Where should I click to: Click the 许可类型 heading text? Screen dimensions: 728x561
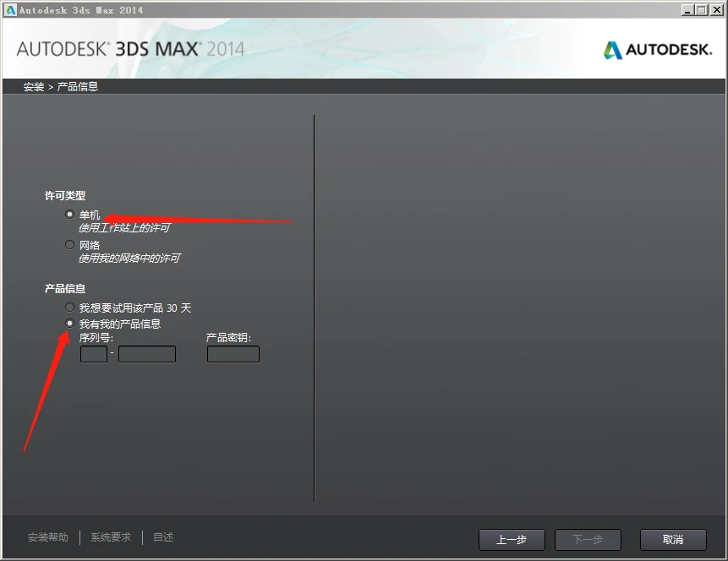click(65, 196)
